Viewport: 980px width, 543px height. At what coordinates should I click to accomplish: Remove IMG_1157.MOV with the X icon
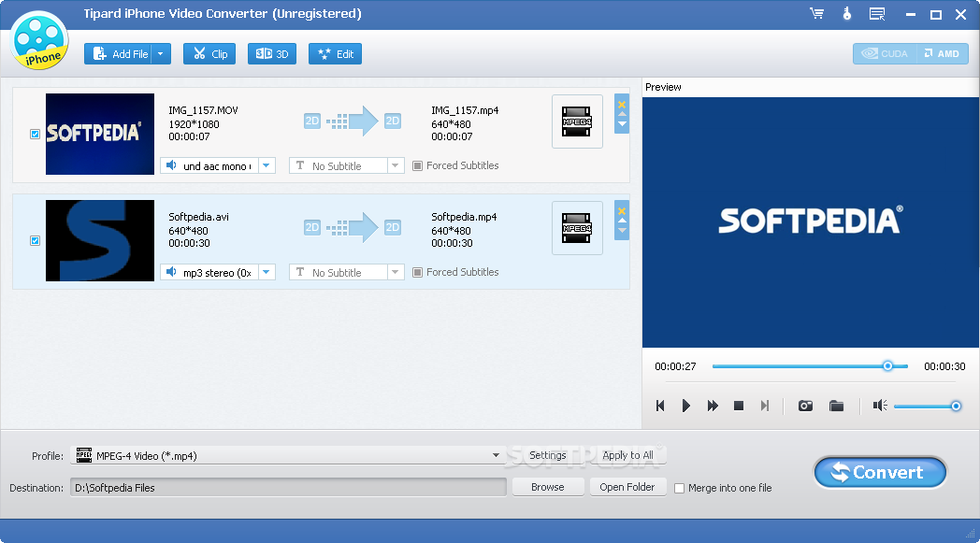[622, 105]
